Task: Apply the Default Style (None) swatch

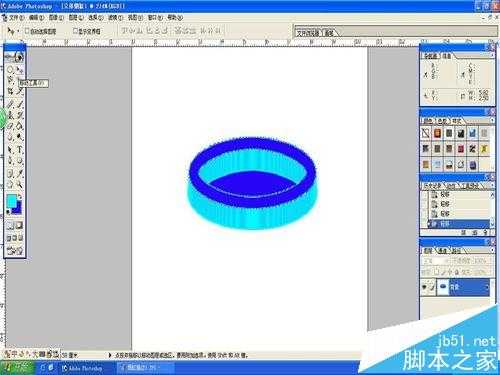Action: 426,133
